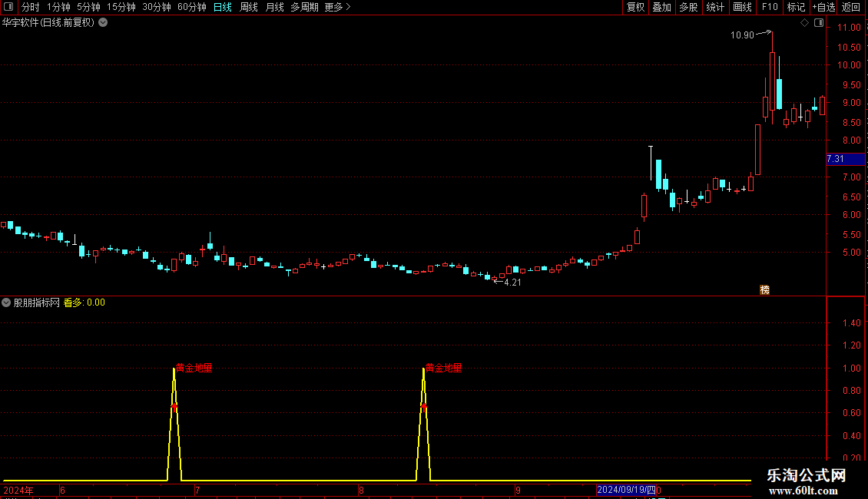Click the 2024年 label on time axis
The width and height of the screenshot is (868, 499).
pos(19,490)
